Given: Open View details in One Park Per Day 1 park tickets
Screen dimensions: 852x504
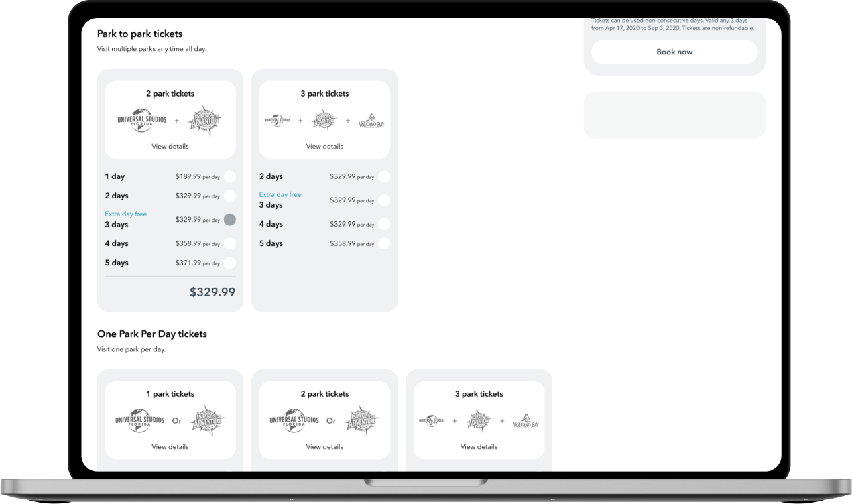Looking at the screenshot, I should pos(170,446).
